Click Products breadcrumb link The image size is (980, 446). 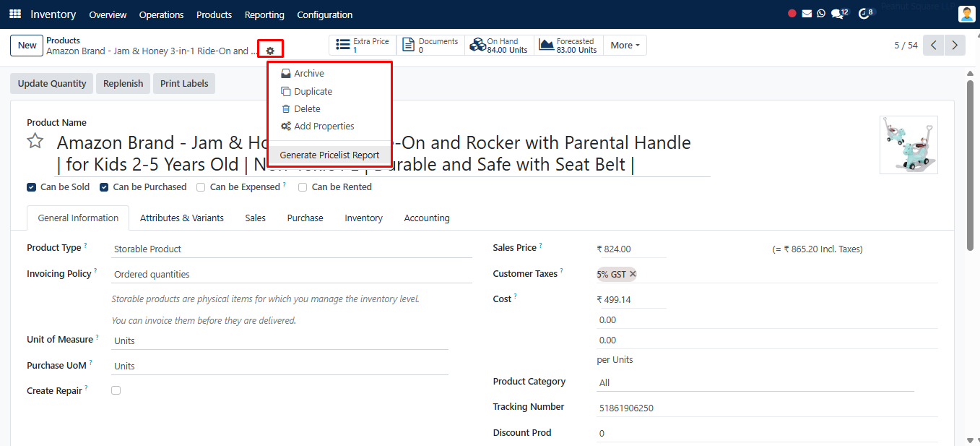[x=63, y=40]
